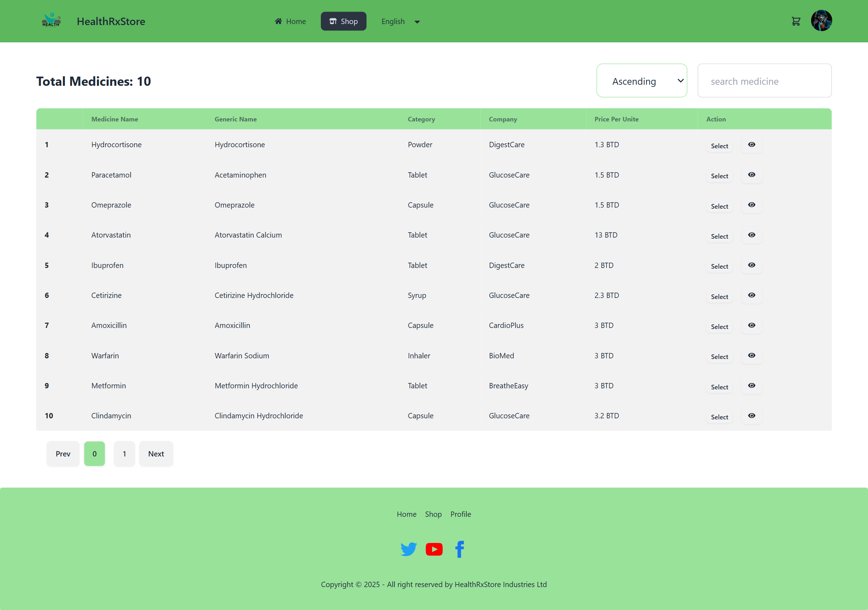Screen dimensions: 868x610
Task: Go to Home in top navigation
Action: click(x=290, y=22)
